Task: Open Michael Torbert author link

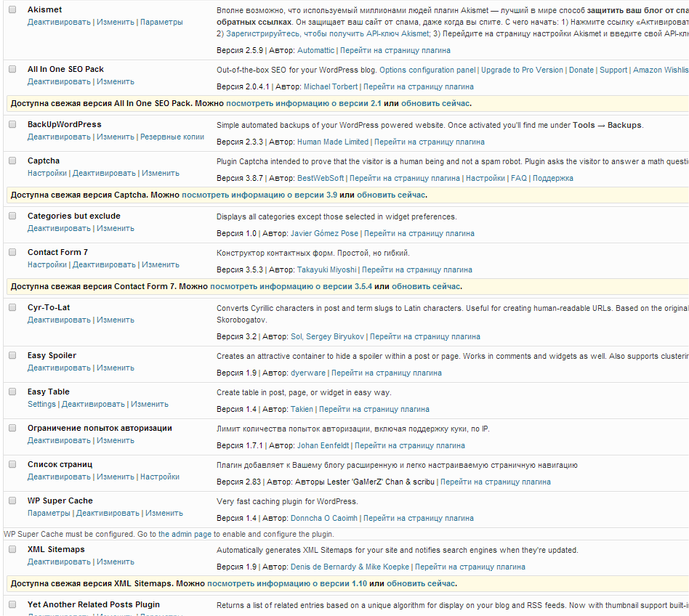Action: coord(331,87)
